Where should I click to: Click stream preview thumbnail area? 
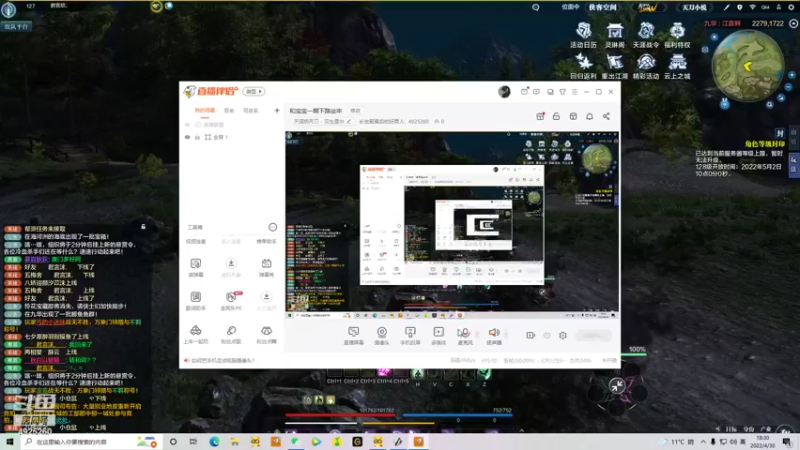[x=452, y=226]
